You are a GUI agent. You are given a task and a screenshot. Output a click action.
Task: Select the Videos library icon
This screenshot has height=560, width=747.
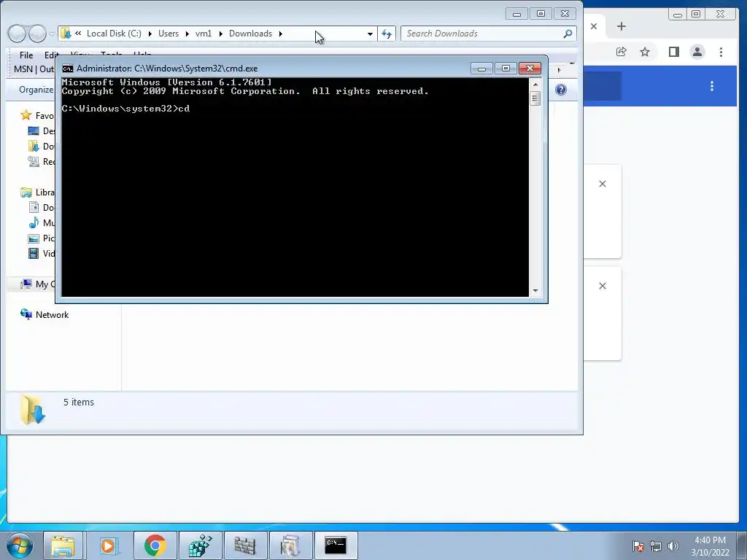34,253
